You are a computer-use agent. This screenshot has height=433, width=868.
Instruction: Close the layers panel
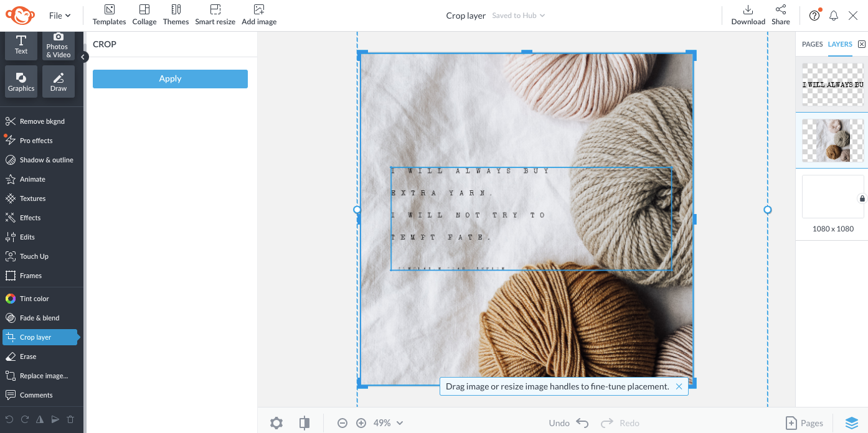point(862,44)
